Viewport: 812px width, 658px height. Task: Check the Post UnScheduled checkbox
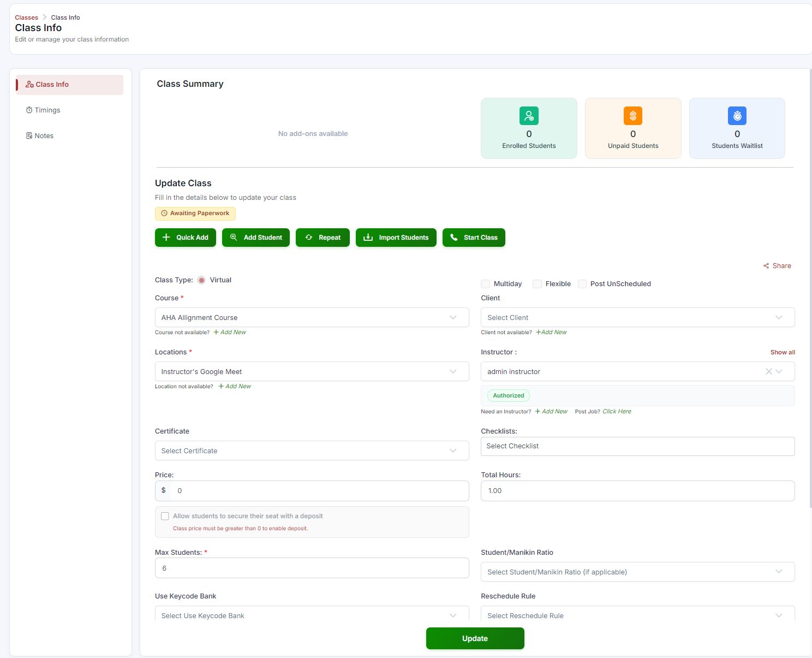tap(582, 284)
